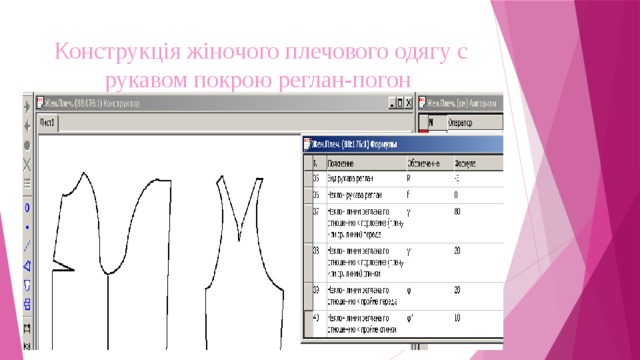Select the blue stacked-rectangles tool in left toolbar
The height and width of the screenshot is (360, 640).
click(x=27, y=304)
